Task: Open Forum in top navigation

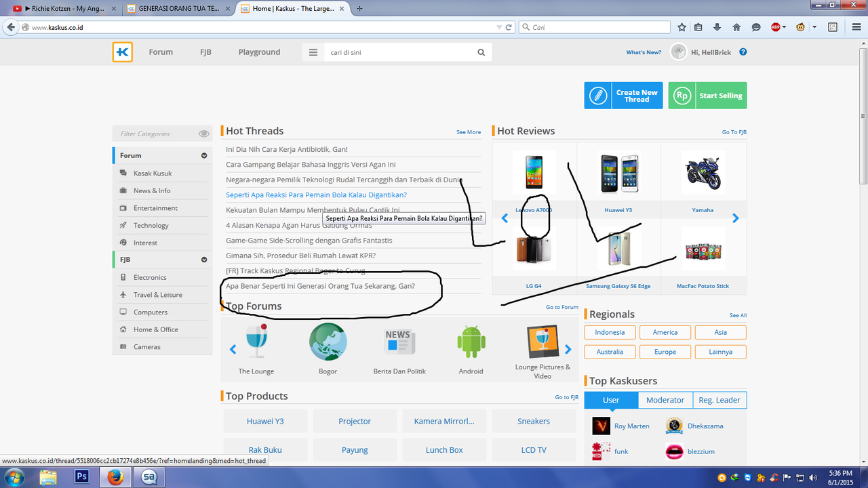Action: 161,52
